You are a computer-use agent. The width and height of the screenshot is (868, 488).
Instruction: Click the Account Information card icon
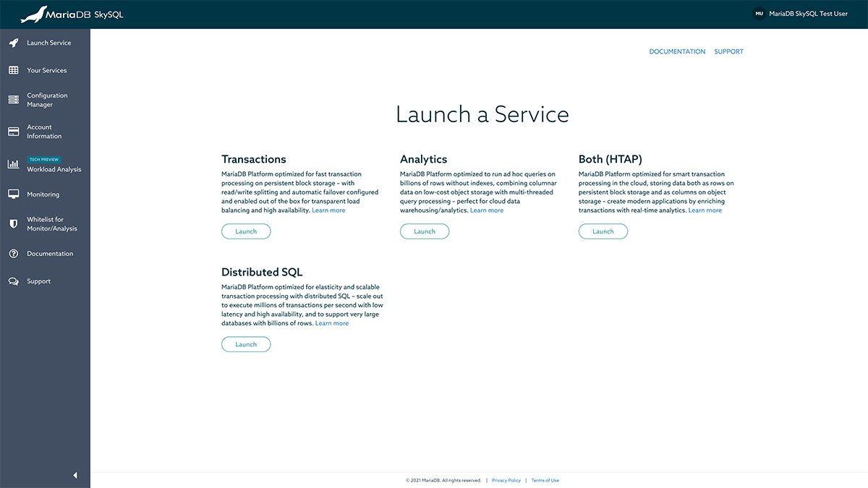(x=13, y=132)
